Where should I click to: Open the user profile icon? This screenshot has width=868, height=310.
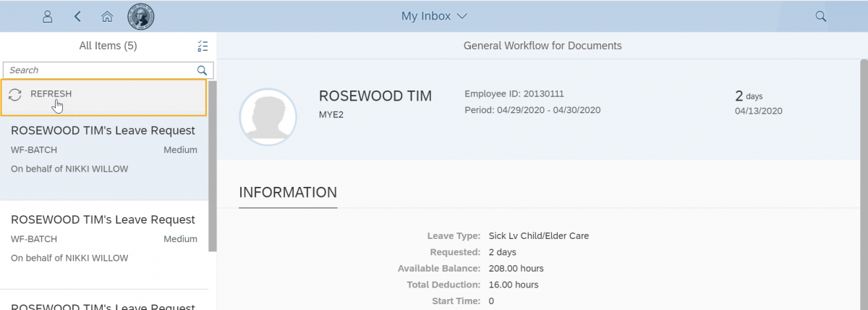pyautogui.click(x=48, y=16)
